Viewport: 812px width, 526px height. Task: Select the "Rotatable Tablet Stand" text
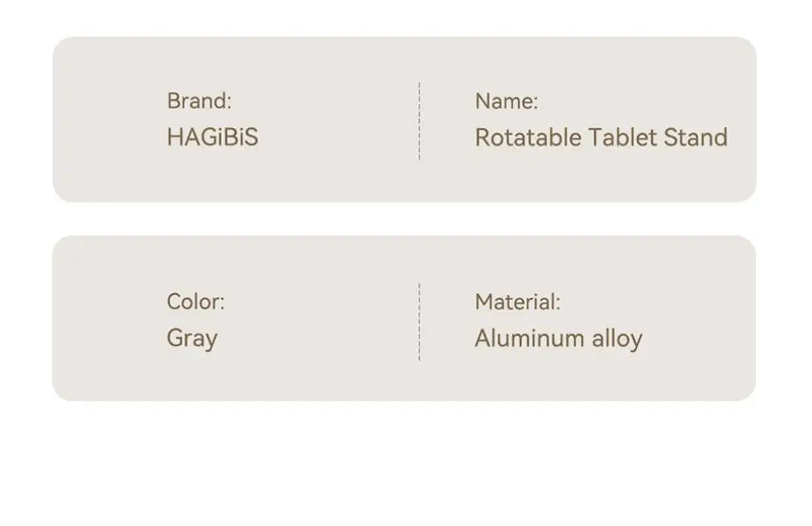(x=601, y=138)
